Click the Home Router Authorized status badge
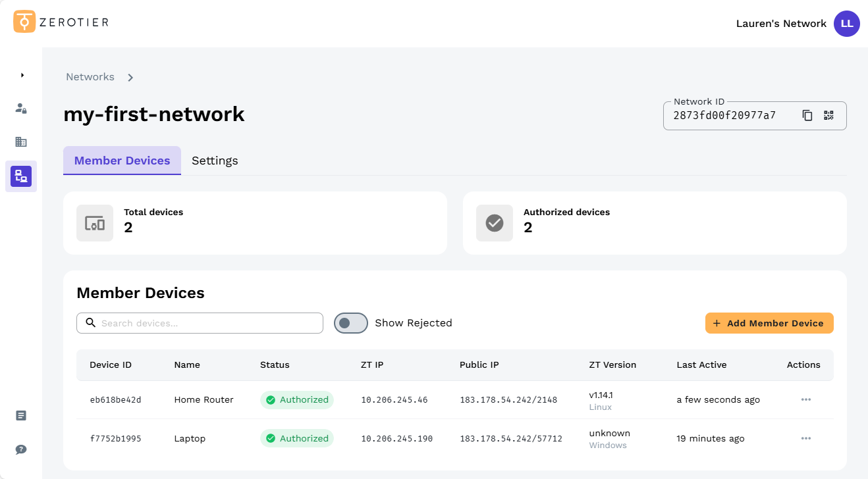 [x=297, y=399]
